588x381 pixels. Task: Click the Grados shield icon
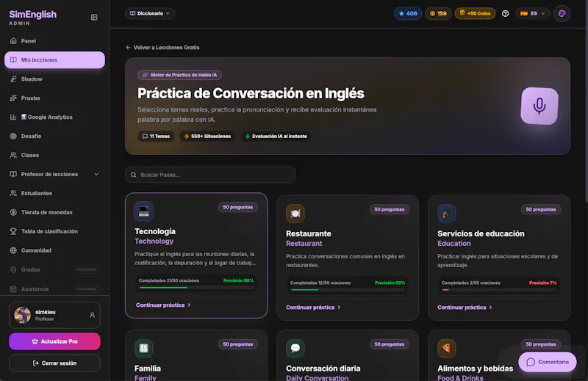13,269
